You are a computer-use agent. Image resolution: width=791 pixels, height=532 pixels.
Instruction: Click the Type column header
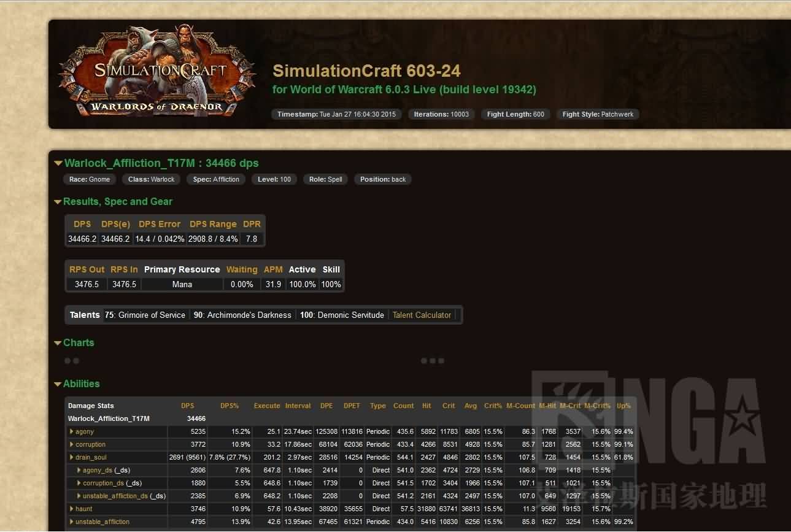(378, 406)
